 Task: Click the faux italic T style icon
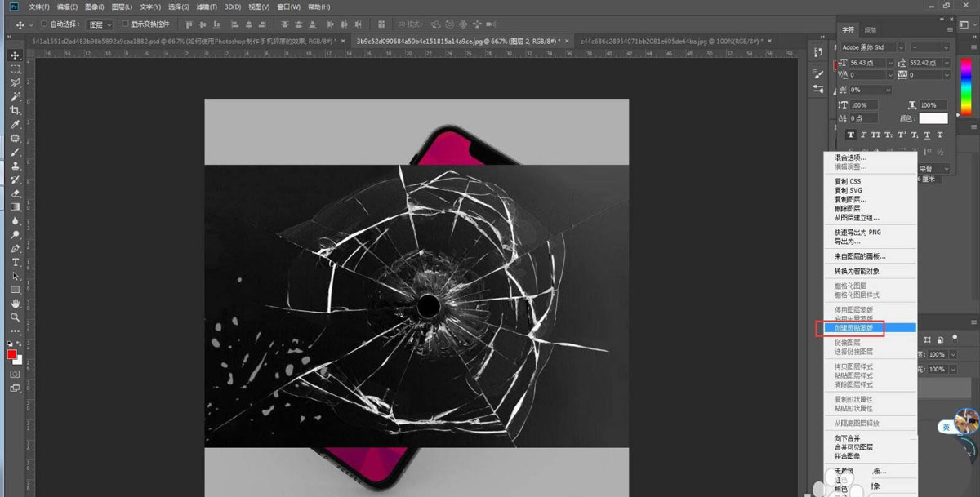pyautogui.click(x=863, y=135)
